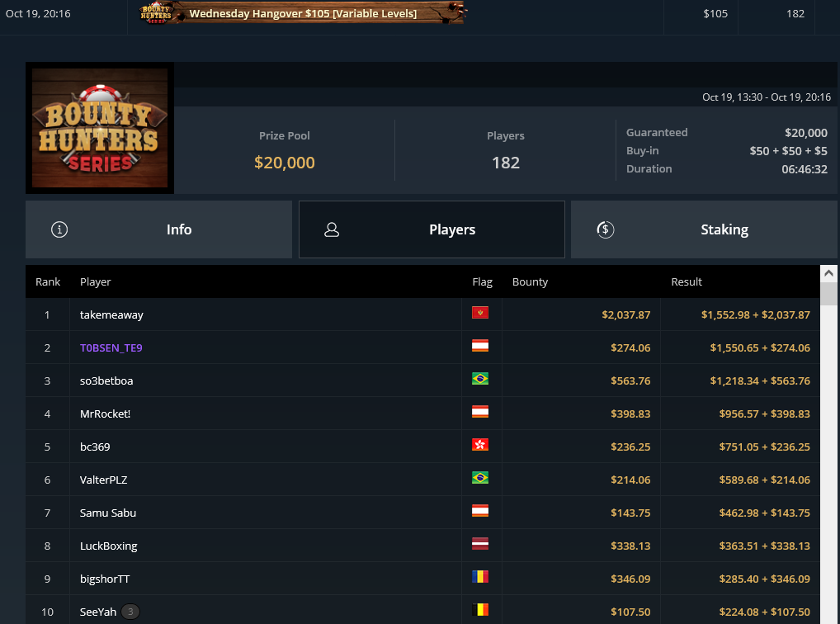Click the Bounty Hunters Series logo image
840x624 pixels.
tap(100, 128)
